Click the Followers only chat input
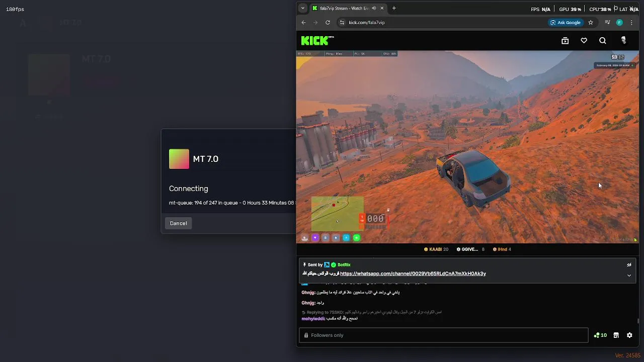The image size is (644, 362). (x=443, y=335)
